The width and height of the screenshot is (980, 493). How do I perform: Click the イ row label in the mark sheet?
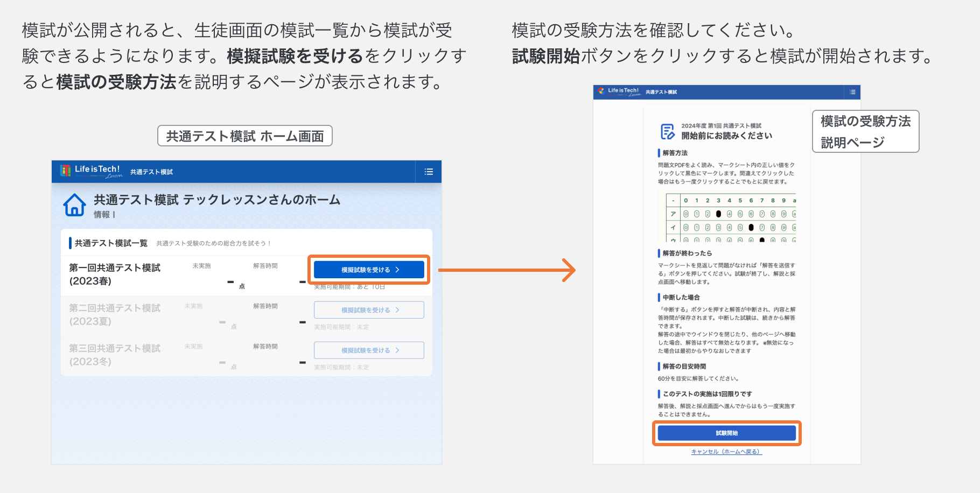(x=673, y=228)
